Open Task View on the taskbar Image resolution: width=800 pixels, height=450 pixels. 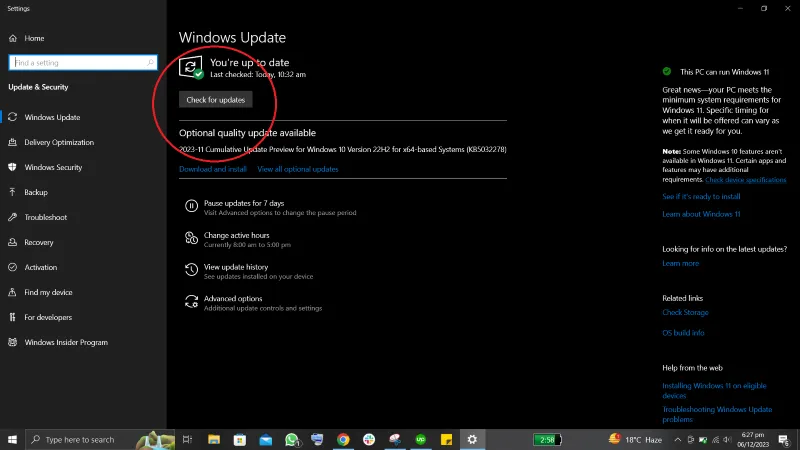(187, 439)
